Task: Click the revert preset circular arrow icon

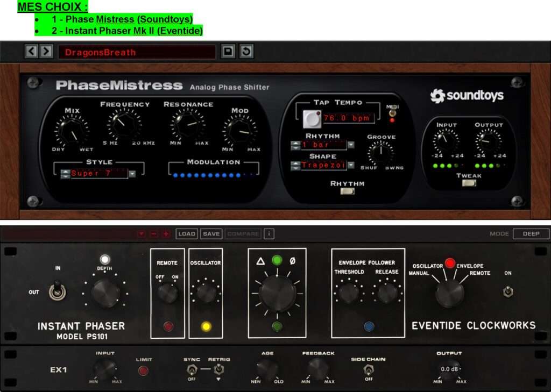Action: tap(246, 52)
